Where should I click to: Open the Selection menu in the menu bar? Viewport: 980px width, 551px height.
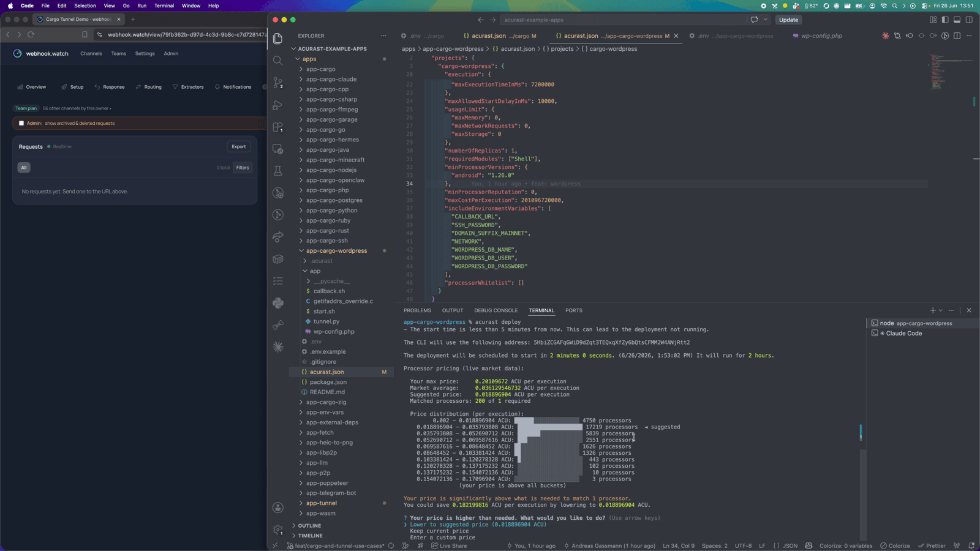coord(85,6)
